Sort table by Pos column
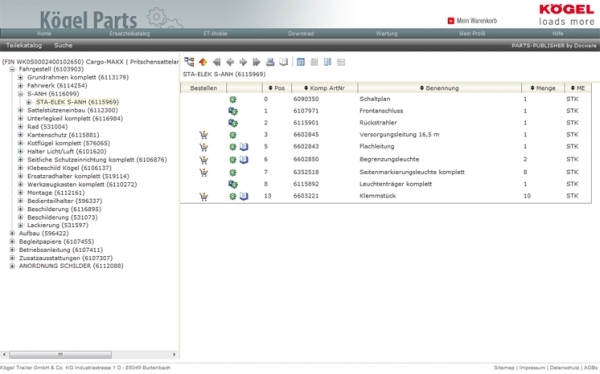This screenshot has height=374, width=600. click(277, 88)
